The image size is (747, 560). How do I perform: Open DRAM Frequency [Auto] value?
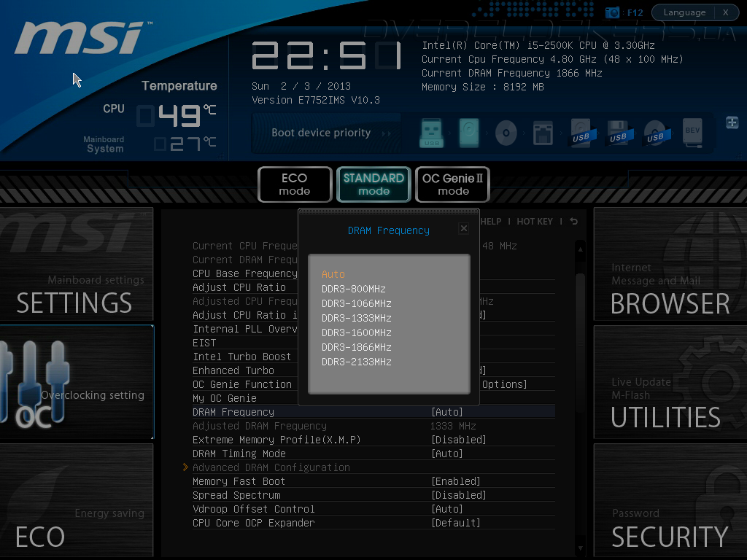coord(447,412)
